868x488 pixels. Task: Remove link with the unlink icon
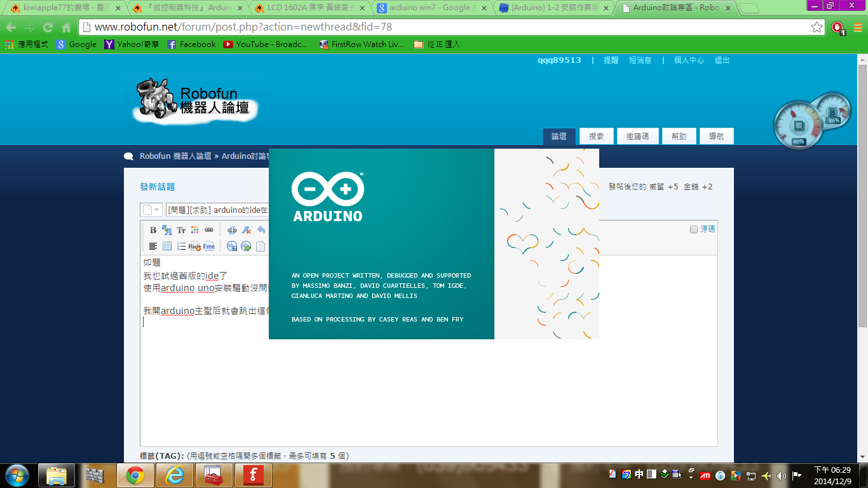pos(232,230)
